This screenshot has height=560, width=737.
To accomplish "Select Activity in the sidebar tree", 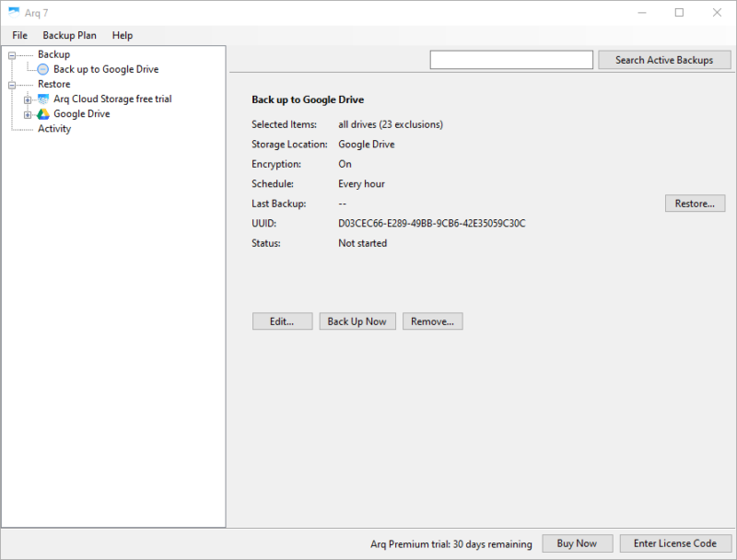I will (x=53, y=128).
